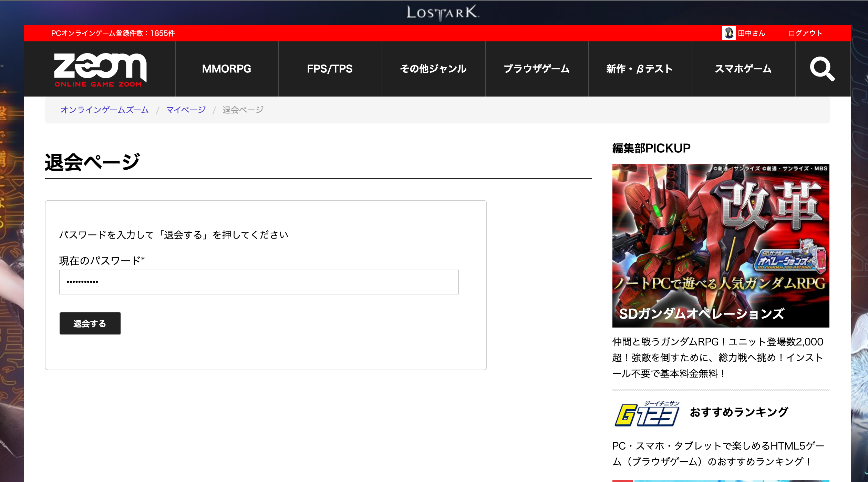Click the ログアウト link

[805, 33]
